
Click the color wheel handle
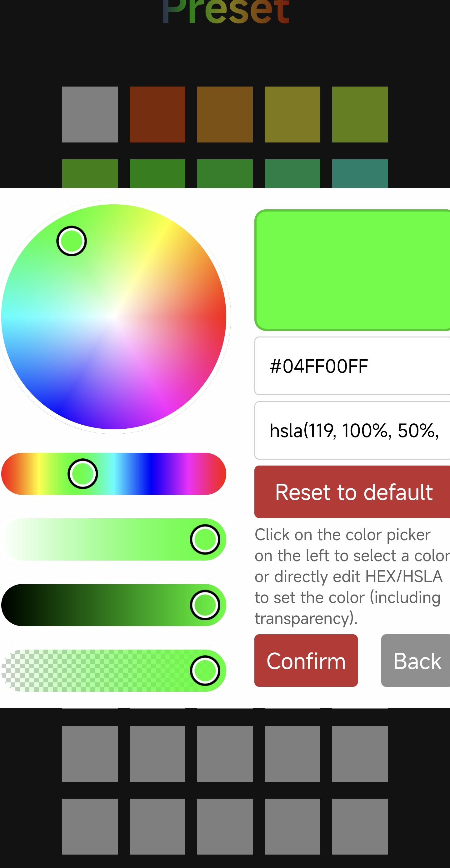(72, 241)
